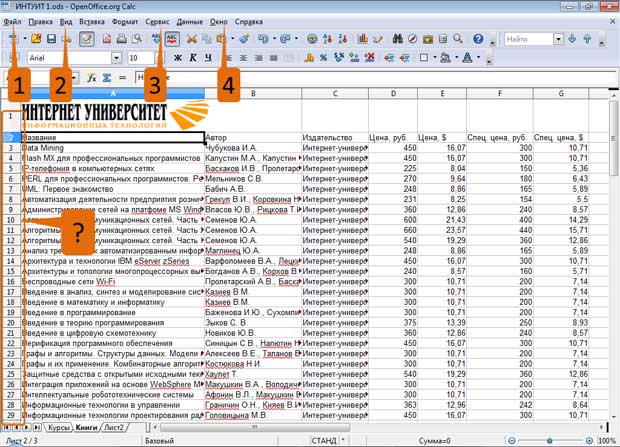Toggle justified alignment

tap(273, 58)
